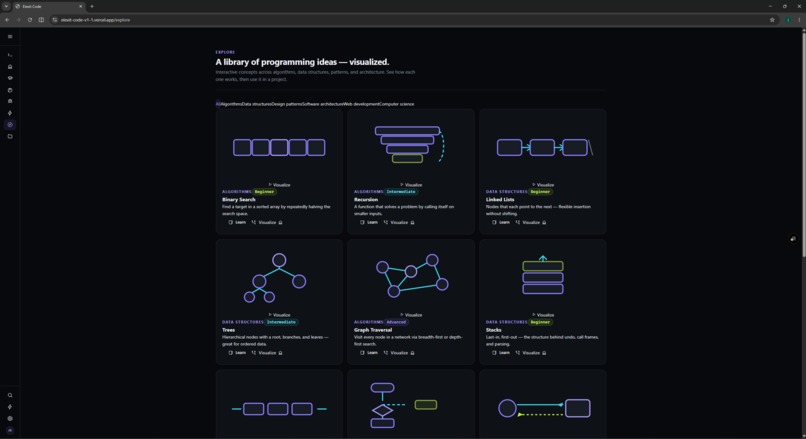This screenshot has width=806, height=439.
Task: Select the Web development filter tab
Action: pyautogui.click(x=361, y=104)
